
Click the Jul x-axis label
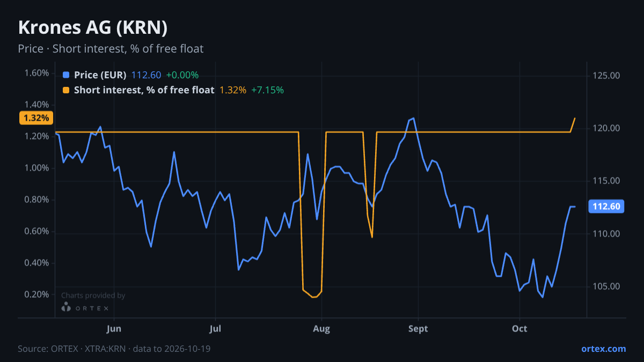(x=215, y=329)
